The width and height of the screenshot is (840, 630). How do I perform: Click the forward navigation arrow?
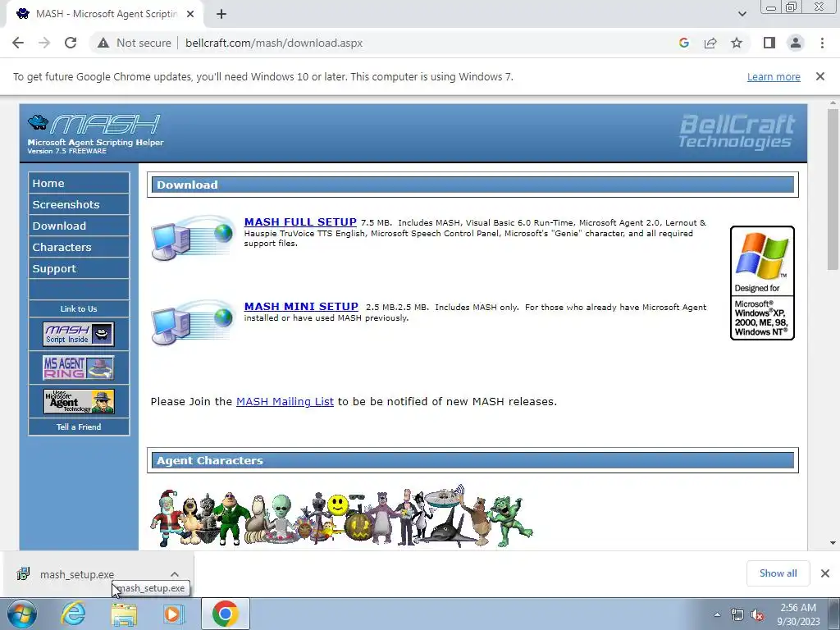click(44, 43)
